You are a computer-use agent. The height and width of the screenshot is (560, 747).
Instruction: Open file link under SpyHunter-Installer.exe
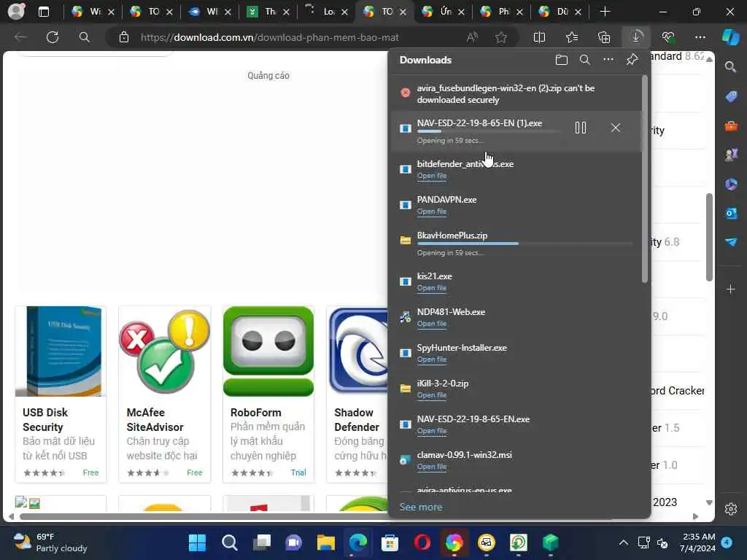pos(432,359)
